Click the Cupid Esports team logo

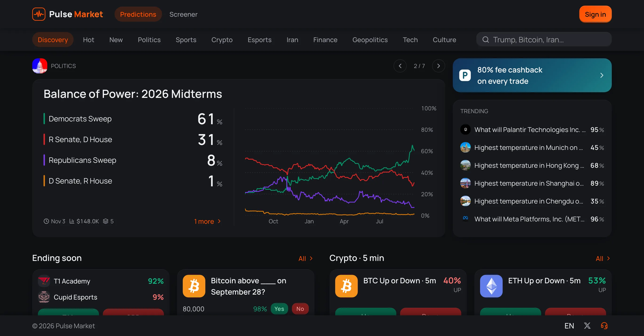(x=44, y=297)
